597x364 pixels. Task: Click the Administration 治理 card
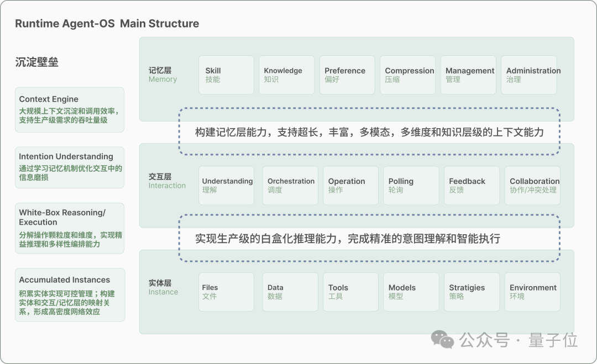(529, 75)
